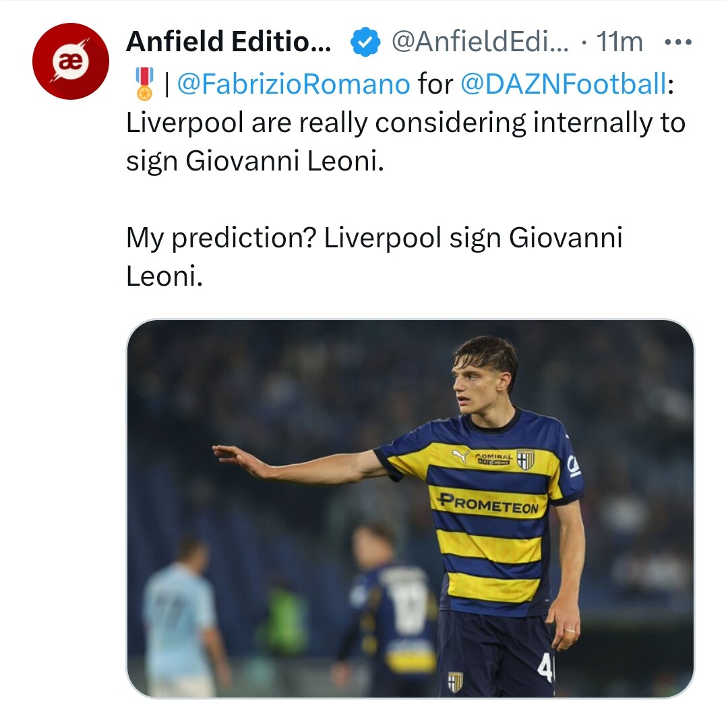Click the Prometeon sponsor logo on the jersey
This screenshot has width=728, height=709.
click(x=488, y=503)
